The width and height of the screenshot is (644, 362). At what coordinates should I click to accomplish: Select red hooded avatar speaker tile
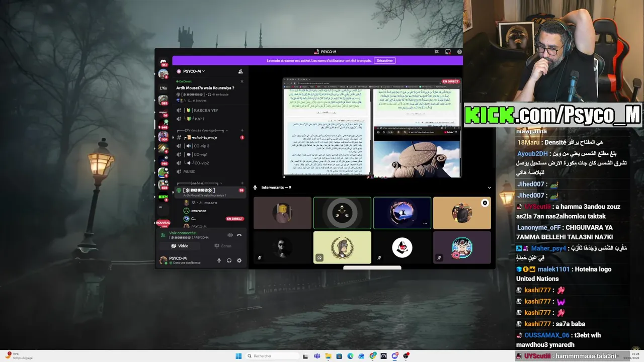pos(402,247)
